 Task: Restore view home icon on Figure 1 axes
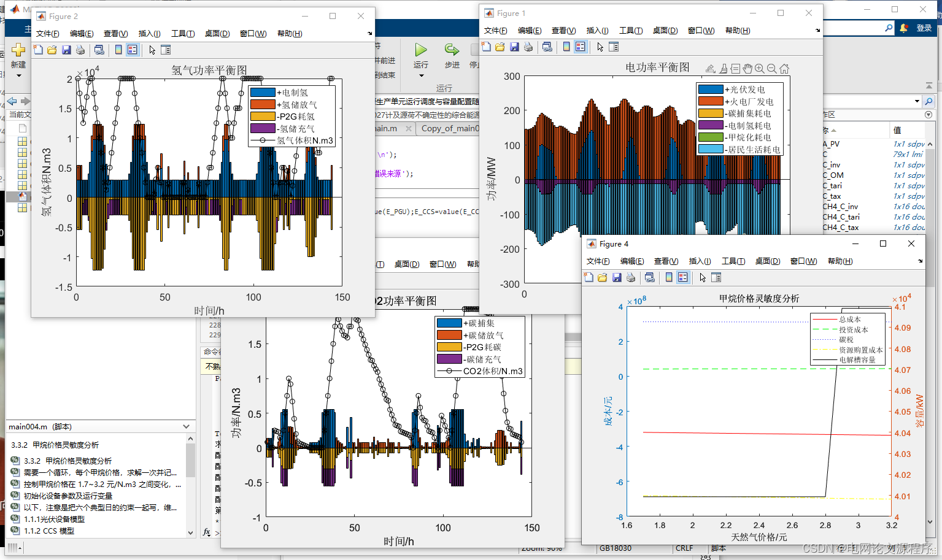pyautogui.click(x=784, y=69)
